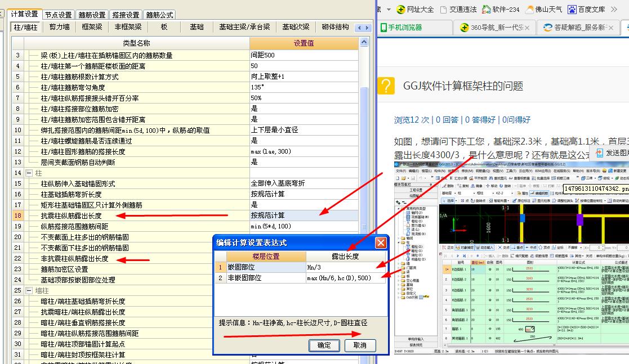Screen dimensions: 629x364
Task: Select the 板 sub-tab
Action: pos(164,27)
